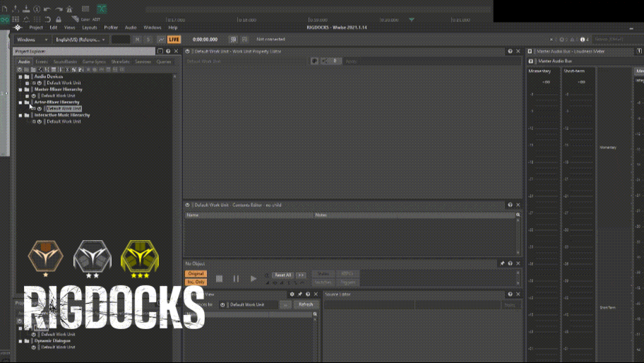Screen dimensions: 644x363
Task: Click the Project Explorer help icon
Action: pos(168,52)
